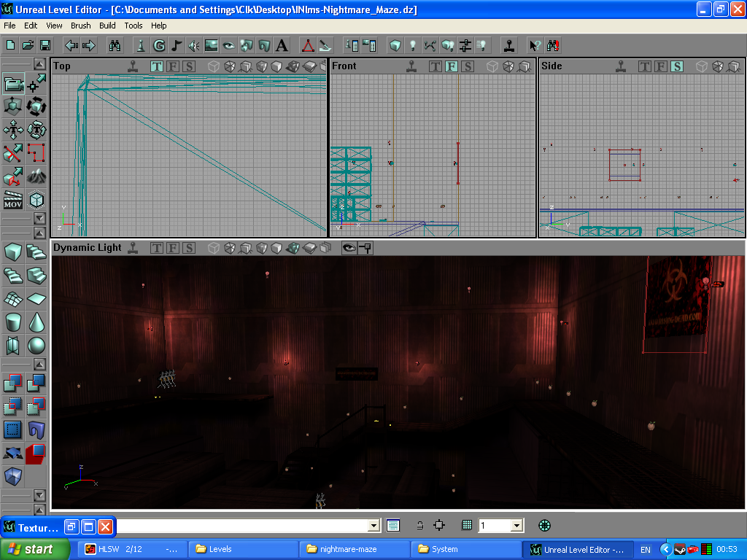Click the Play Level joystick icon

(x=509, y=45)
